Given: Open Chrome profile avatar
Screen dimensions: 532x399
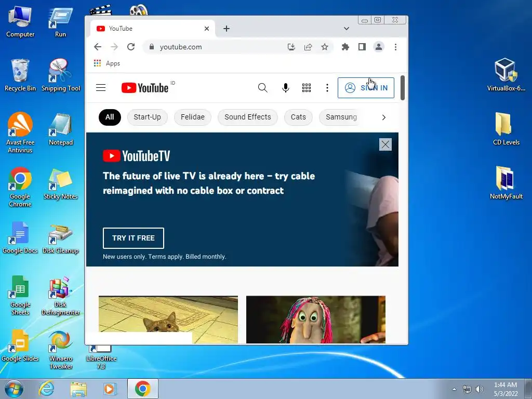Looking at the screenshot, I should 379,47.
